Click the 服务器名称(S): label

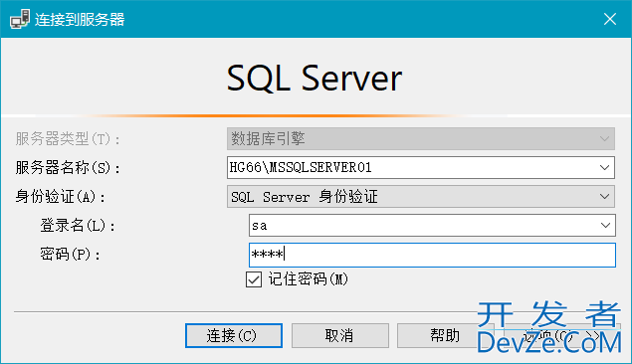(x=68, y=168)
